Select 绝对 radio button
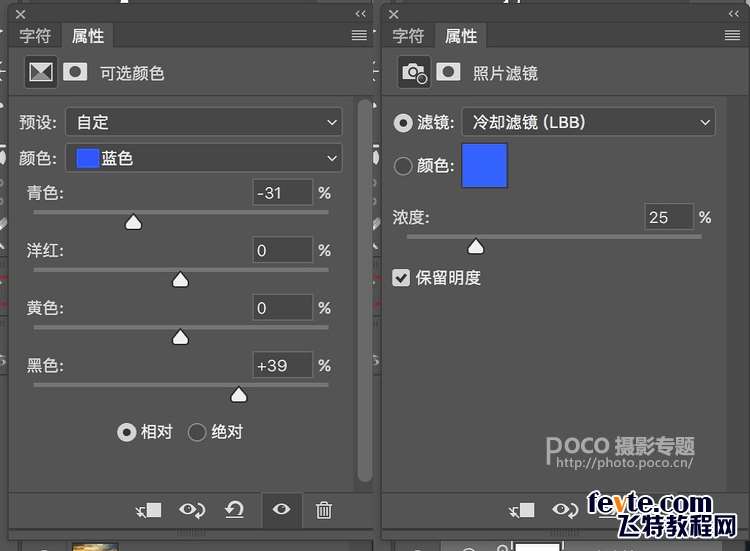 [x=197, y=432]
